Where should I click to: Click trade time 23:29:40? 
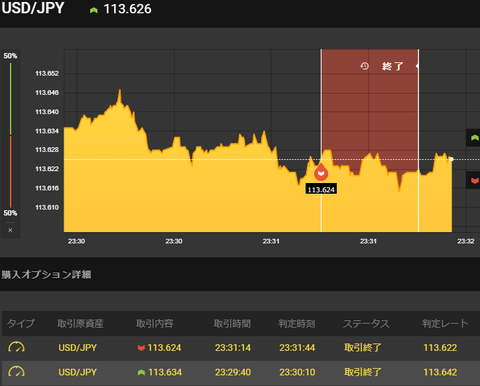point(233,372)
